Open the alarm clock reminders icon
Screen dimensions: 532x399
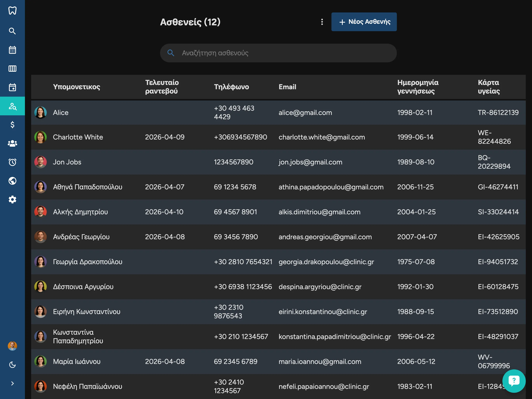pos(12,162)
